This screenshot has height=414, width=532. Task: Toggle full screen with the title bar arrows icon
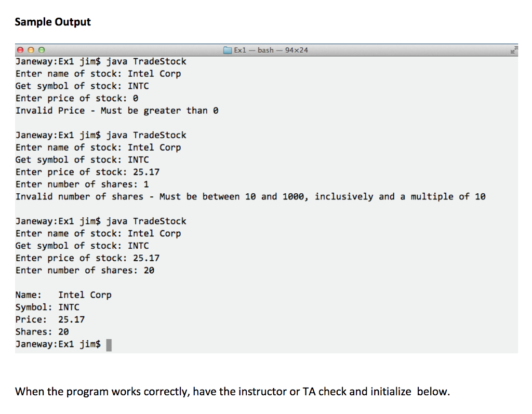[x=514, y=50]
